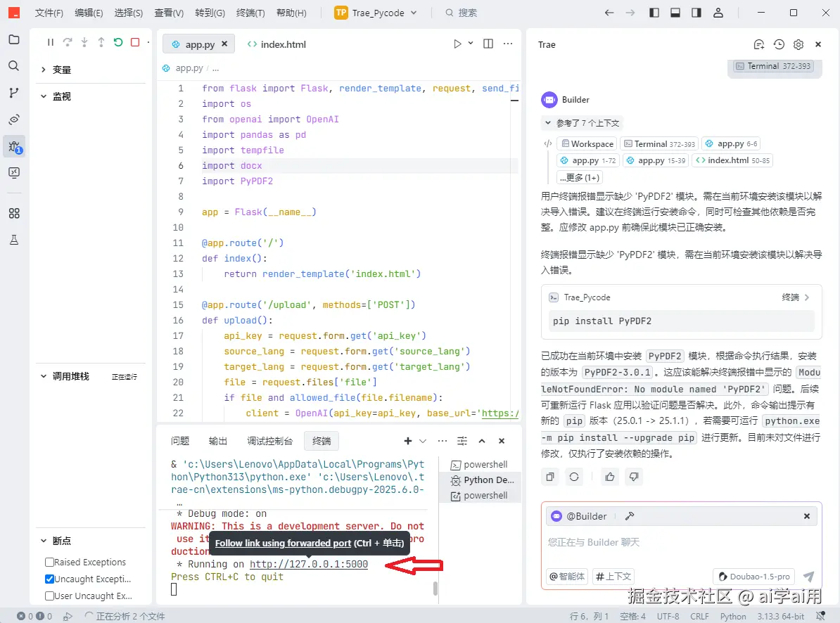
Task: Maximize the terminal panel with up chevron
Action: (x=482, y=441)
